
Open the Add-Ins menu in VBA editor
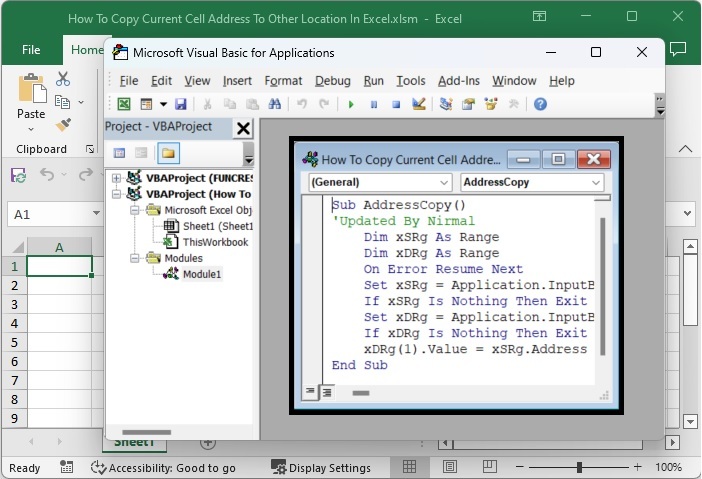pos(459,81)
